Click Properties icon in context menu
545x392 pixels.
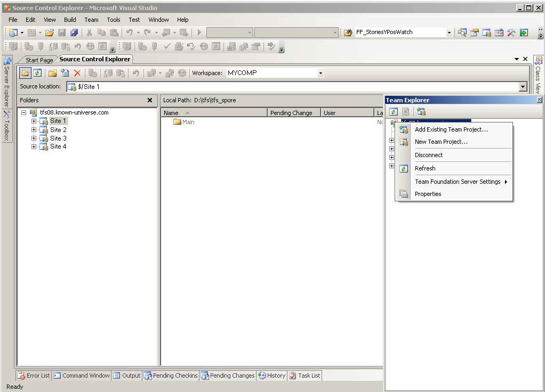(404, 194)
